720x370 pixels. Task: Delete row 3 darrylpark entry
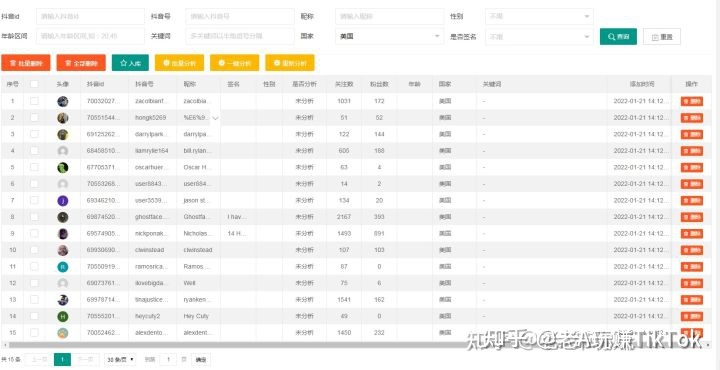click(692, 135)
